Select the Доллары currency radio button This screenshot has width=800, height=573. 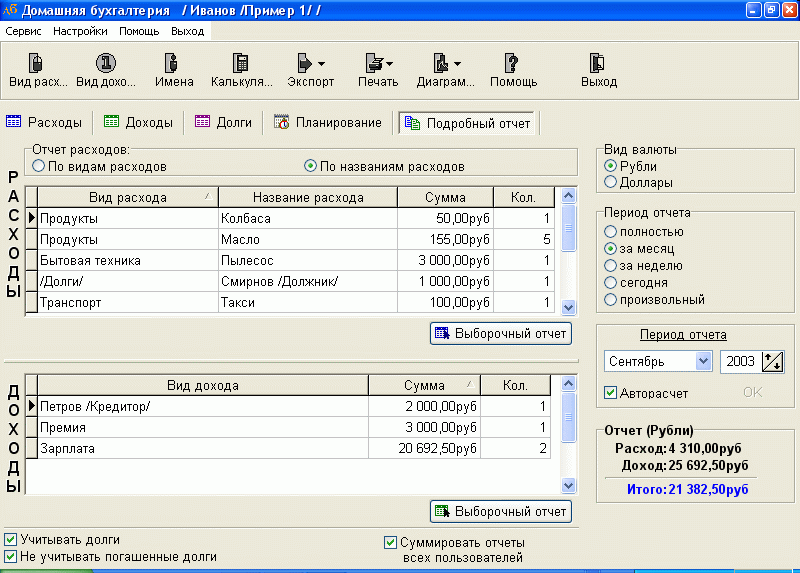[611, 182]
